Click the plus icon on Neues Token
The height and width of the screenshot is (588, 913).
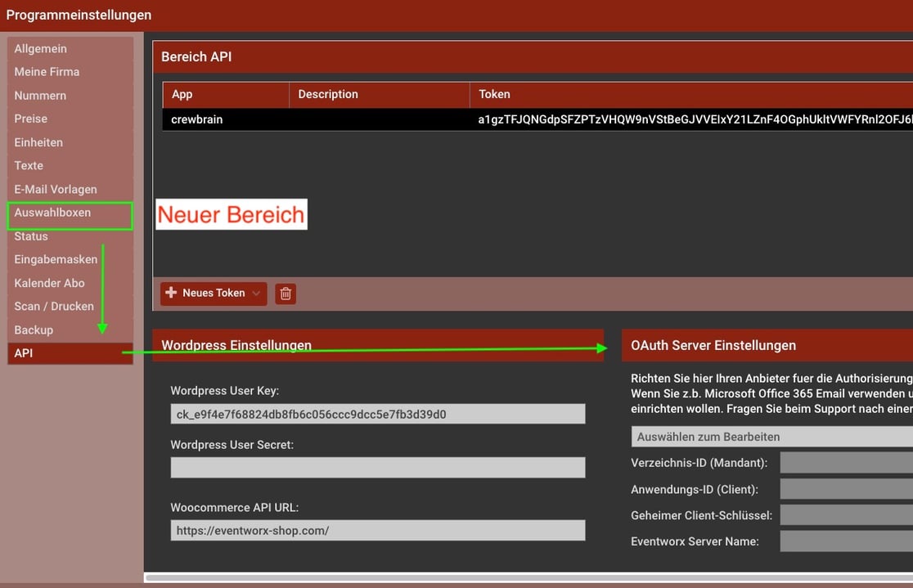[171, 293]
